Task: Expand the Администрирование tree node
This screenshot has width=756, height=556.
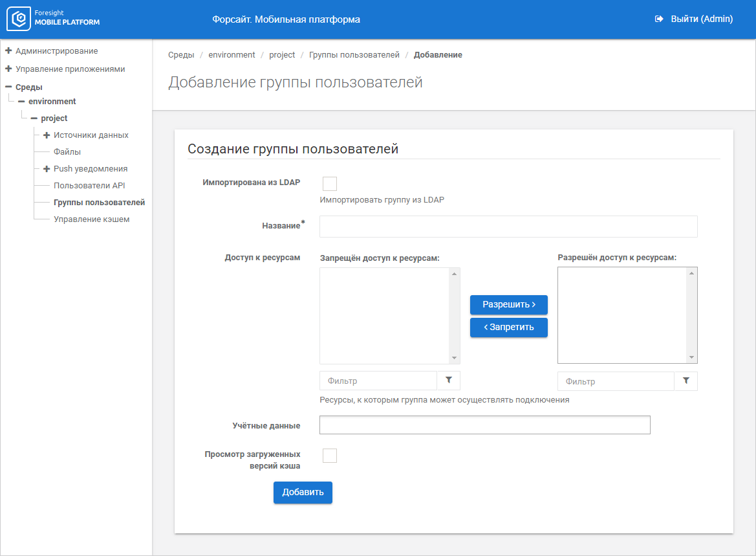Action: 8,50
